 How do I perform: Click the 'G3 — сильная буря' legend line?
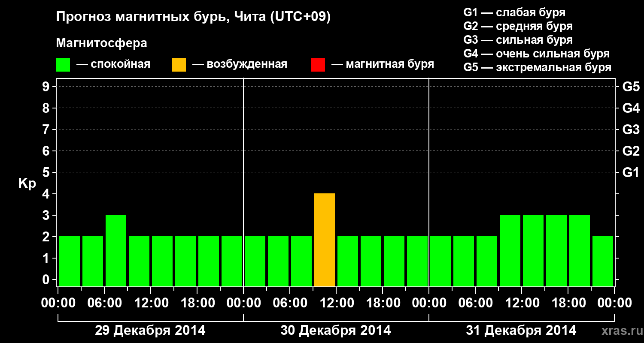tap(518, 40)
